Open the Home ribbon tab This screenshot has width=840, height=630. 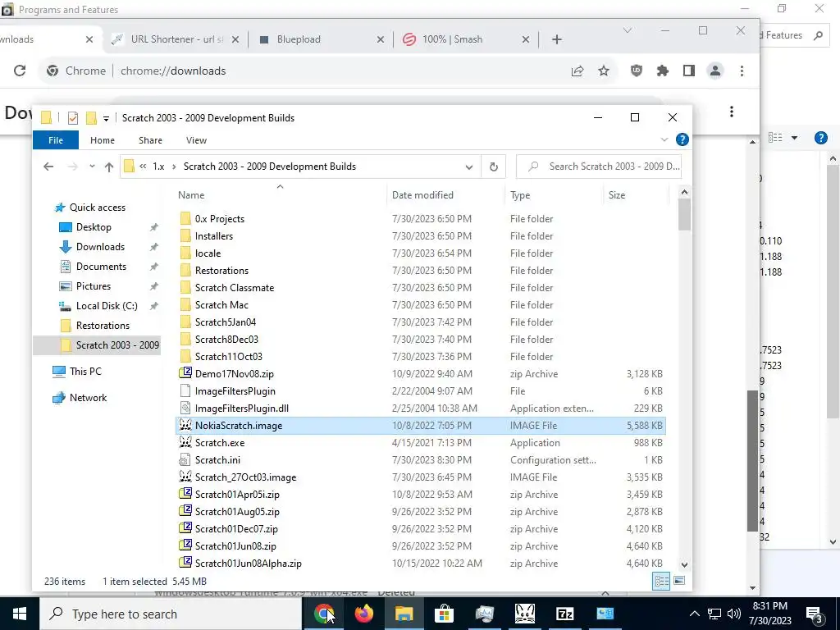(x=103, y=139)
